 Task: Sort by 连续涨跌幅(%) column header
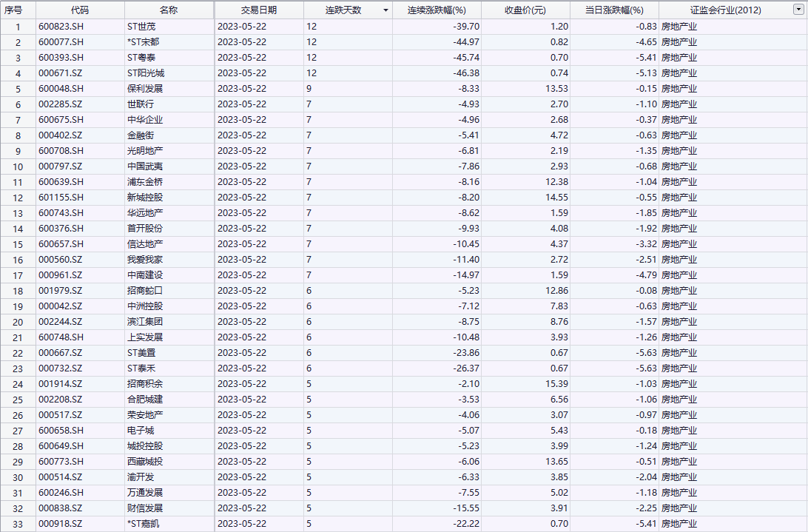437,10
